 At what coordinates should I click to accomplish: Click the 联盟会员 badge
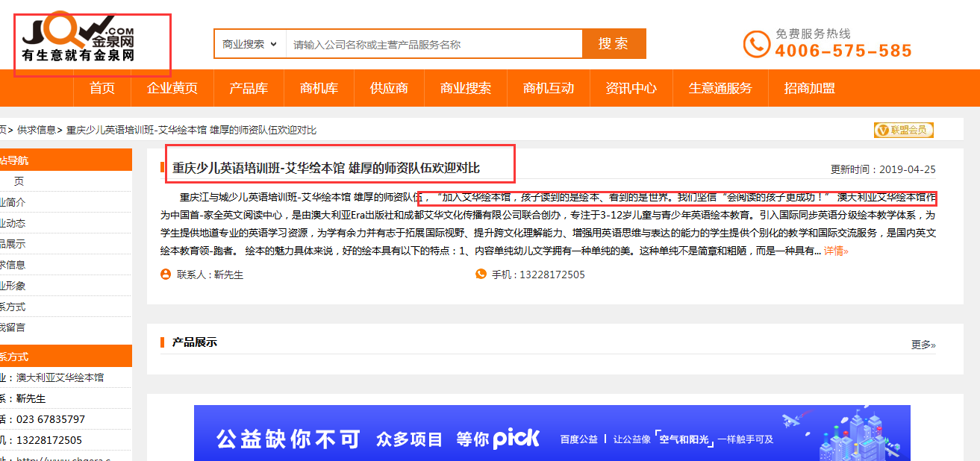904,130
